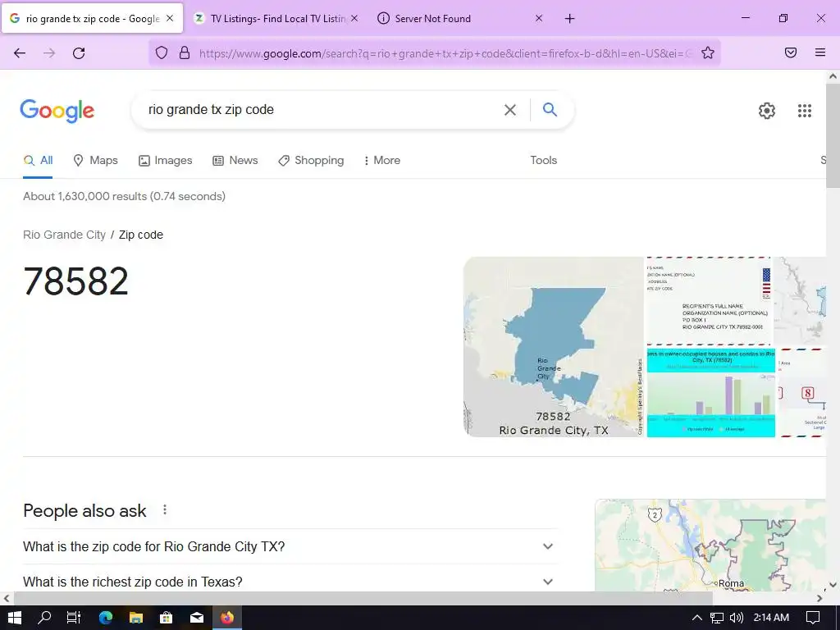The height and width of the screenshot is (630, 840).
Task: Click the scroll right arrow
Action: coord(819,598)
